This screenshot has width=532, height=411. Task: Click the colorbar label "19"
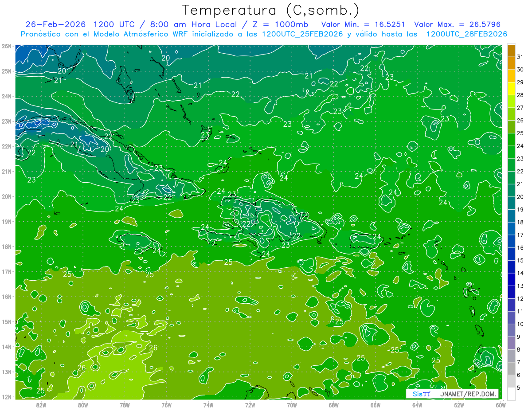tap(520, 210)
